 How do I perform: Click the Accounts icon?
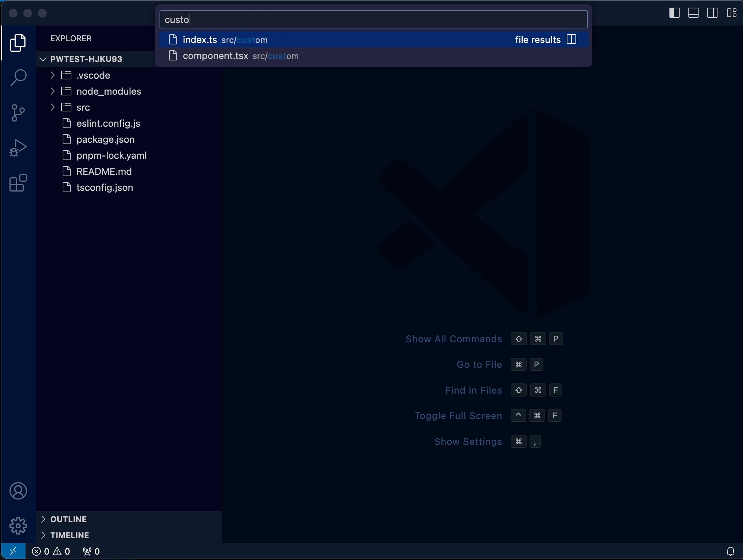pyautogui.click(x=18, y=491)
